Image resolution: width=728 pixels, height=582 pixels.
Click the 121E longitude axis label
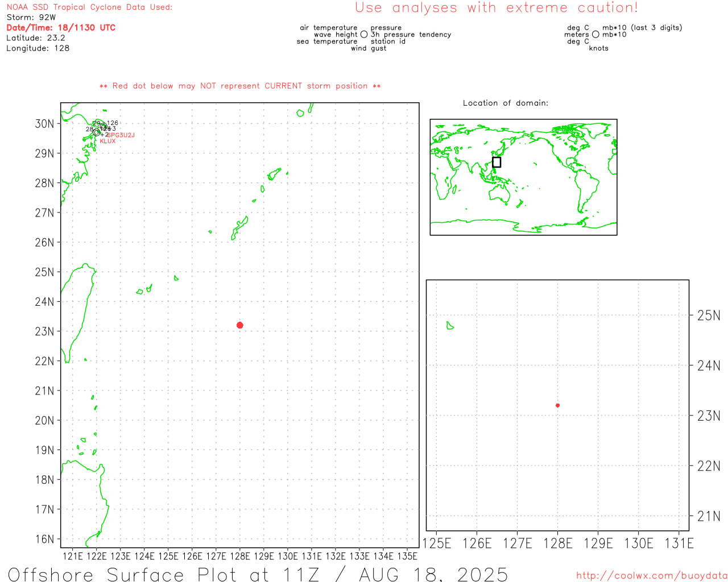73,556
